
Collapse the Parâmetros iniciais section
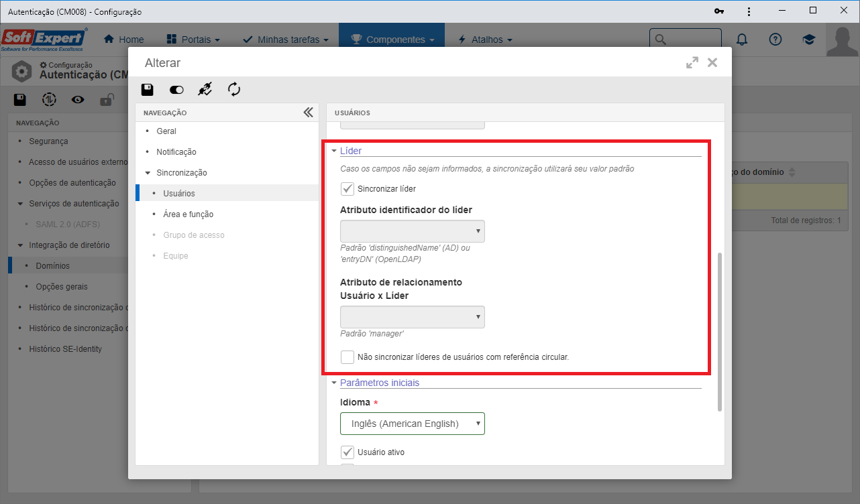click(334, 383)
